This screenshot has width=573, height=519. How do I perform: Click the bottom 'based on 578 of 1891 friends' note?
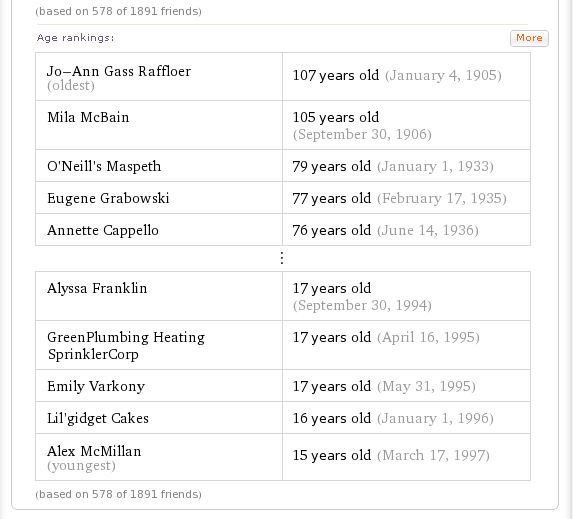[118, 494]
